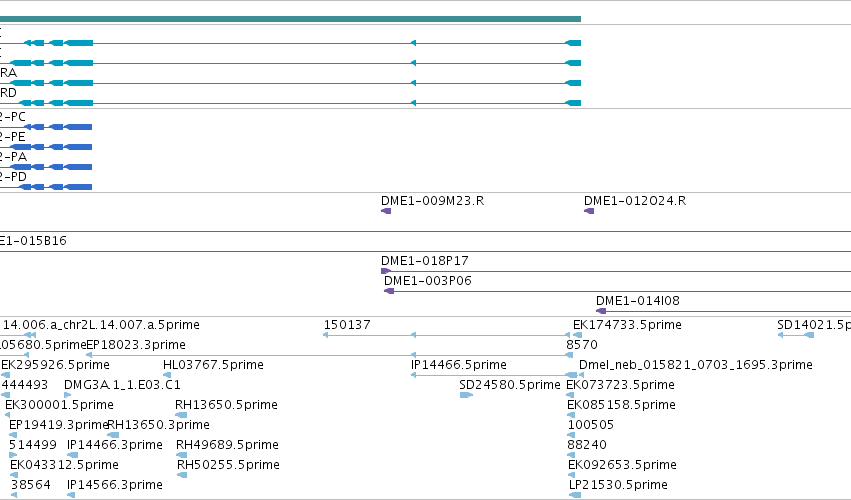The height and width of the screenshot is (500, 851).
Task: Click the RH13650.5prime EST glyph
Action: click(181, 415)
